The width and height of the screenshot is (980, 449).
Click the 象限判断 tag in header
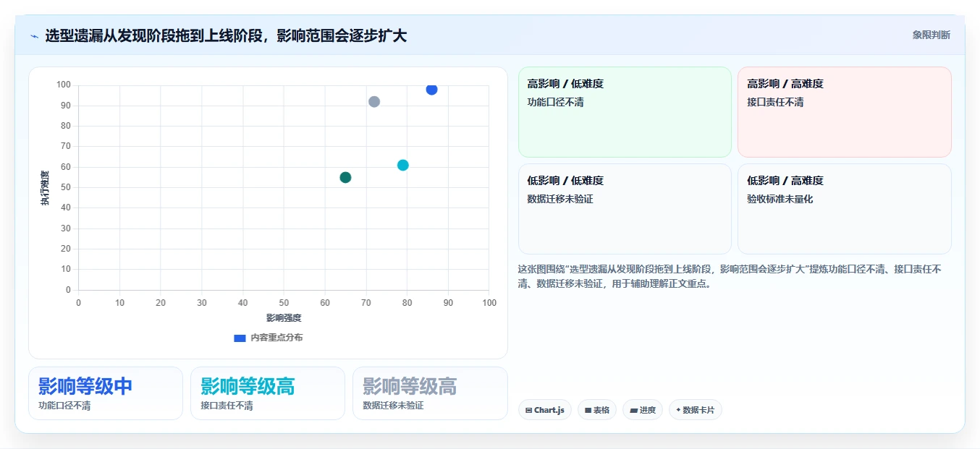click(x=931, y=35)
